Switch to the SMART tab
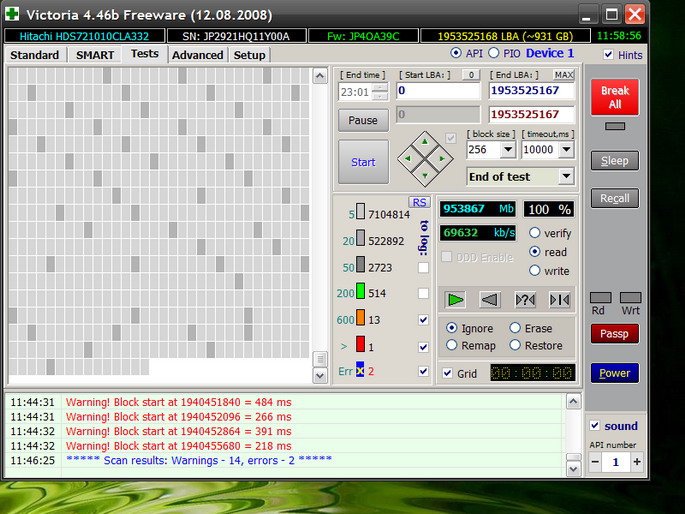The width and height of the screenshot is (685, 514). [95, 55]
